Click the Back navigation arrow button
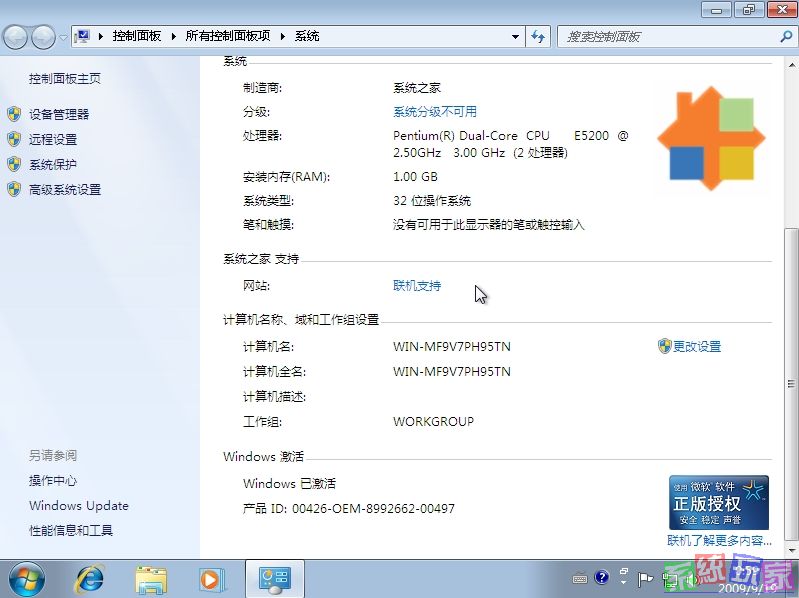 click(16, 37)
